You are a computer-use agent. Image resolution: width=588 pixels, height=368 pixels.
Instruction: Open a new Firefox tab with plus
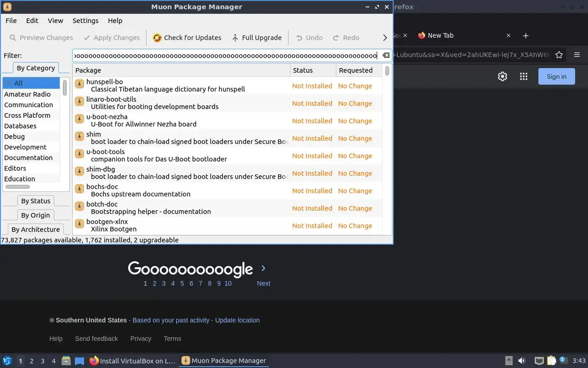(x=526, y=35)
